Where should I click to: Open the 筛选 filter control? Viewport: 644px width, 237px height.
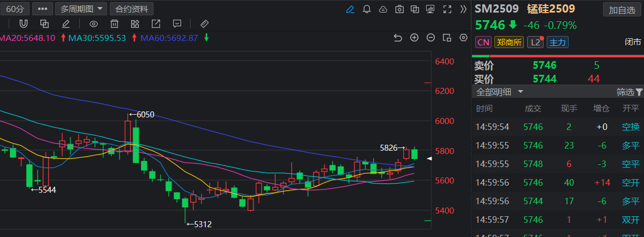[x=629, y=92]
